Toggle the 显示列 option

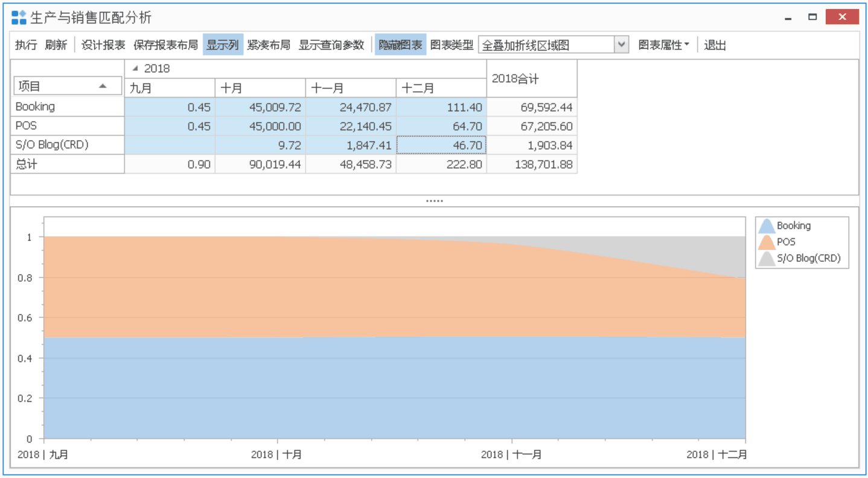[223, 45]
